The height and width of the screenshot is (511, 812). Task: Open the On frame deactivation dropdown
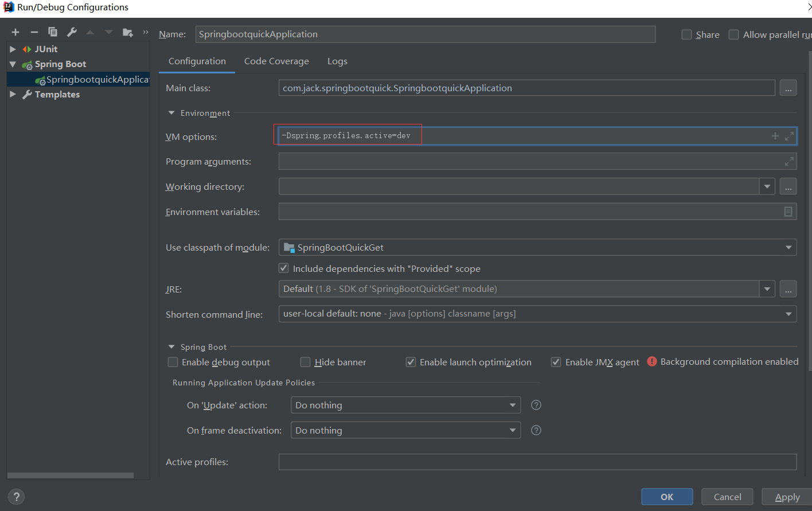click(405, 430)
